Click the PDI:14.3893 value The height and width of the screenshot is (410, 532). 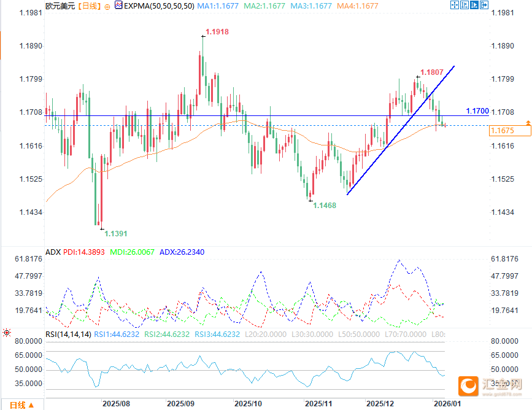tap(84, 252)
